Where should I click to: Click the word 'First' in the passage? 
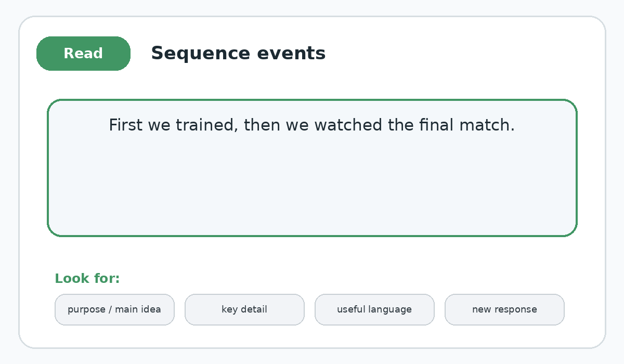tap(126, 125)
